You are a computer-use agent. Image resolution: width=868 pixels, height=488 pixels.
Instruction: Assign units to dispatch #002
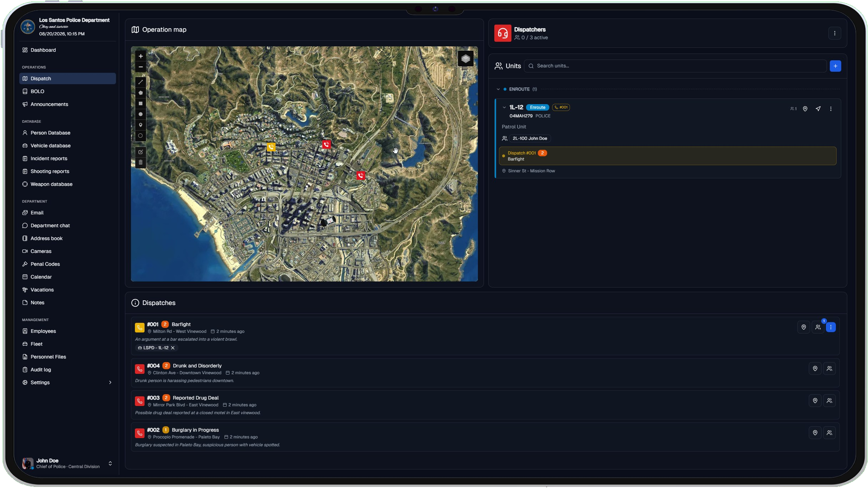(829, 433)
